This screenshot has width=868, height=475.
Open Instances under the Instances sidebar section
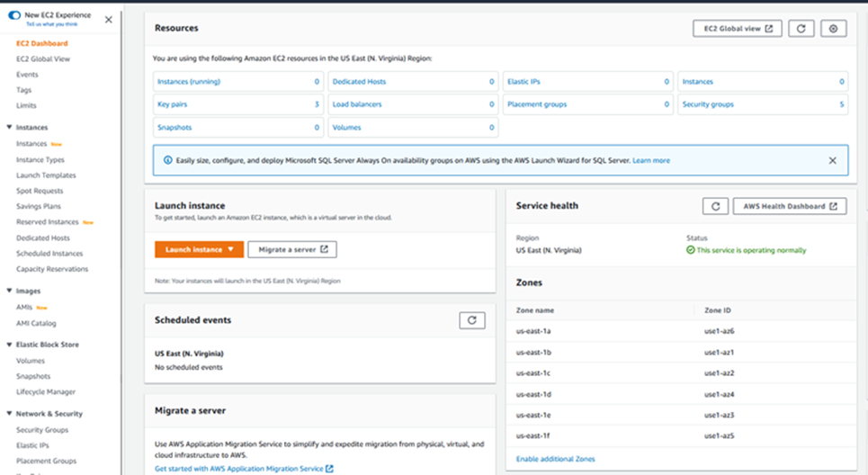coord(31,144)
